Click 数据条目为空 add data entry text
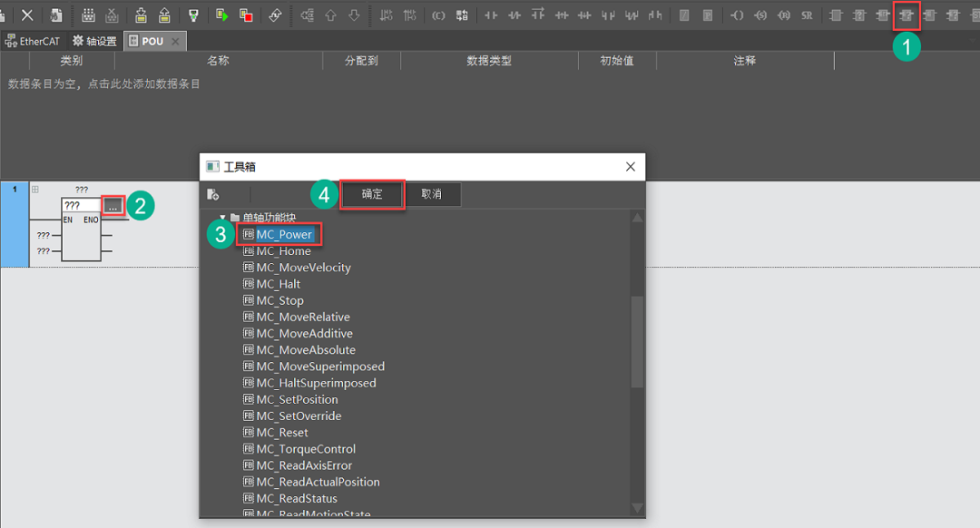Screen dimensions: 980x528 (103, 83)
